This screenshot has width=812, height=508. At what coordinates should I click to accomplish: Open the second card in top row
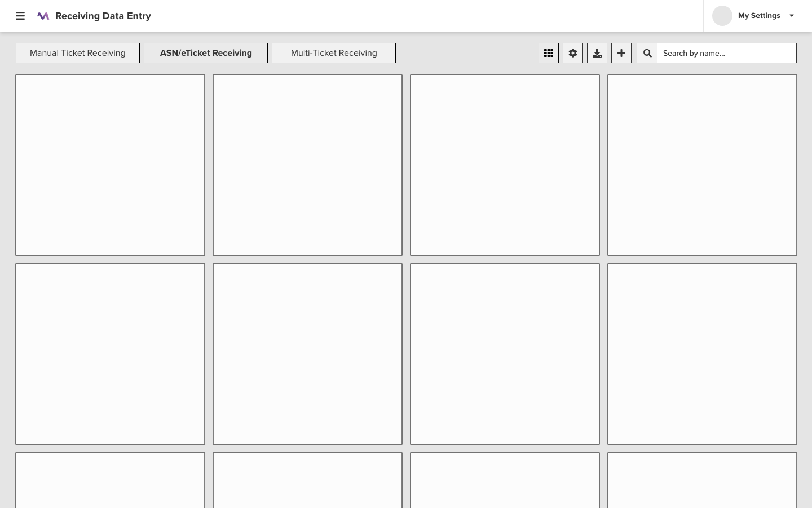pyautogui.click(x=307, y=165)
